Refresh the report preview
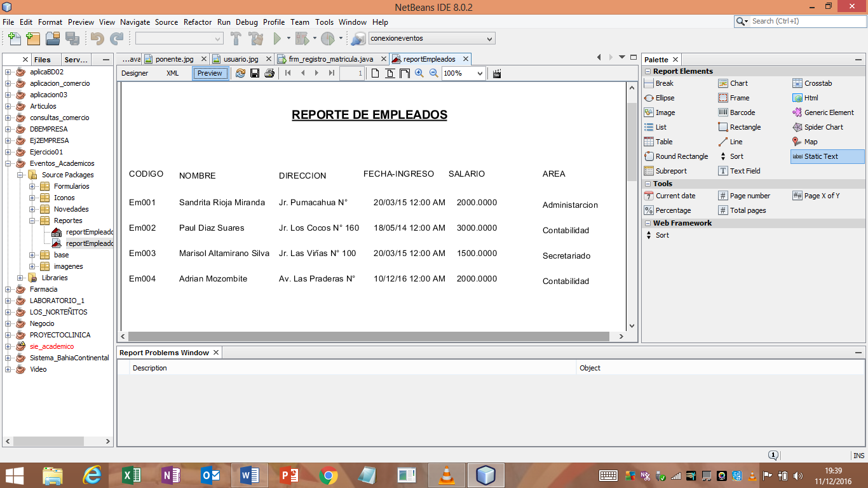 (240, 73)
